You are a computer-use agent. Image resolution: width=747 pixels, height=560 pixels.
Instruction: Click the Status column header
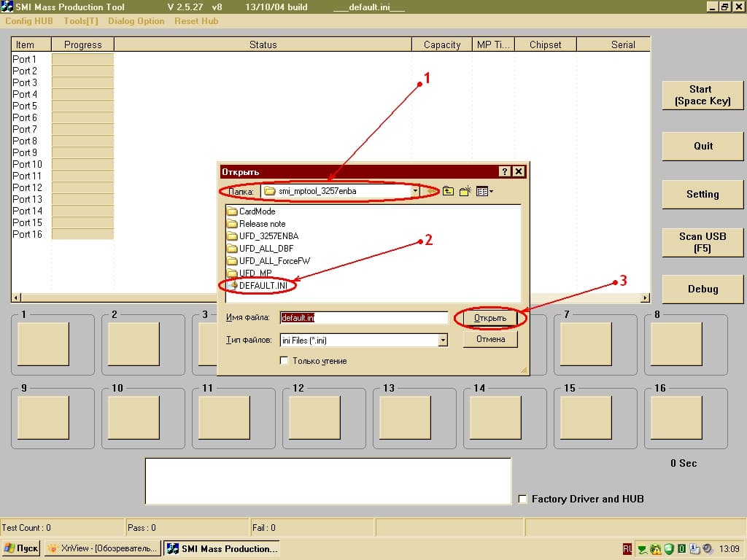pos(263,44)
